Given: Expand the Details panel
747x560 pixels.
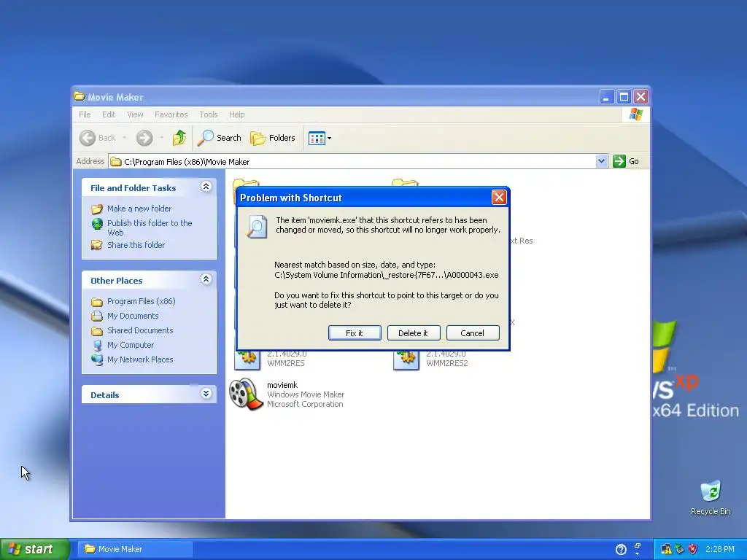Looking at the screenshot, I should pyautogui.click(x=206, y=393).
